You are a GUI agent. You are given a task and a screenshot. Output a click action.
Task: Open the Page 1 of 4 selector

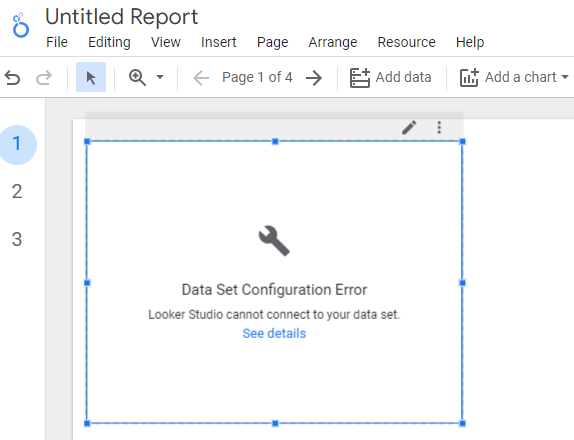click(257, 77)
